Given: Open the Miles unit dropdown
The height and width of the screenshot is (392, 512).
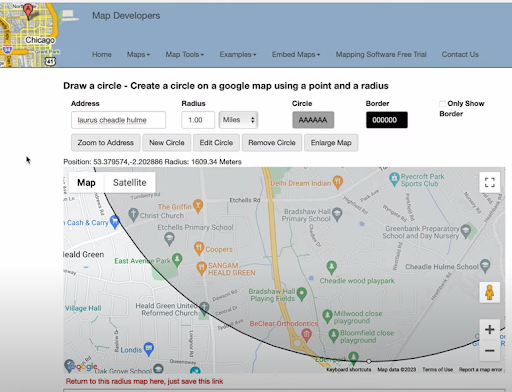Looking at the screenshot, I should (x=238, y=120).
